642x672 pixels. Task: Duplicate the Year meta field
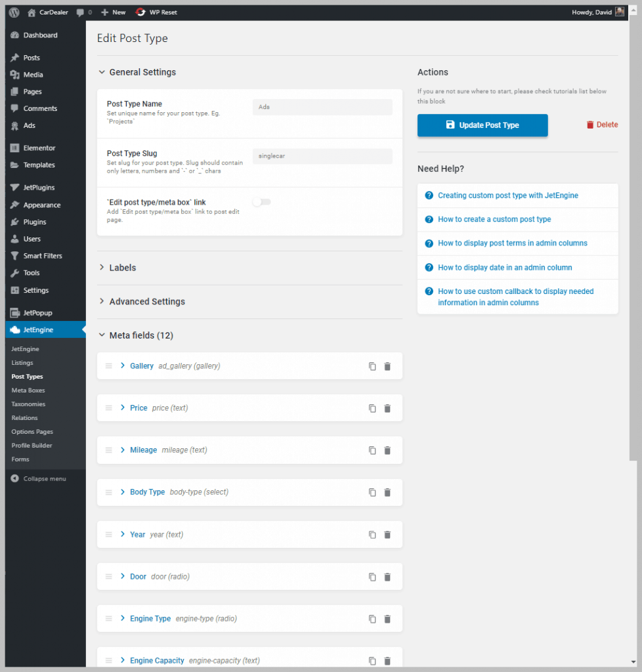click(x=372, y=534)
